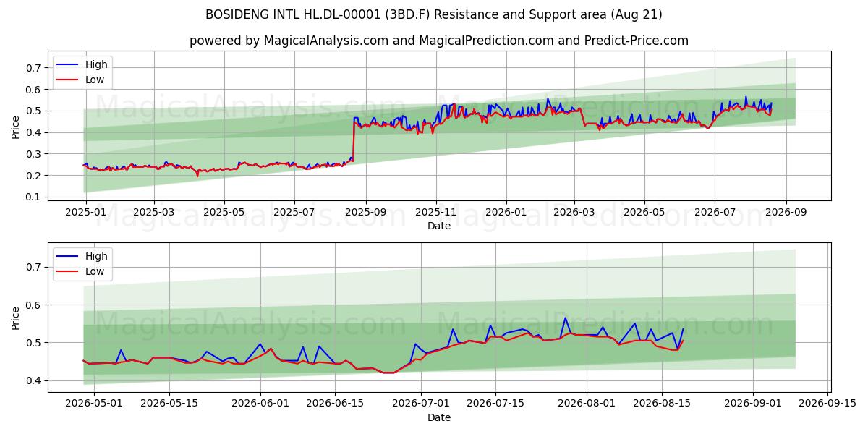Click the '2026-03' x-axis label
This screenshot has width=868, height=434.
point(574,213)
